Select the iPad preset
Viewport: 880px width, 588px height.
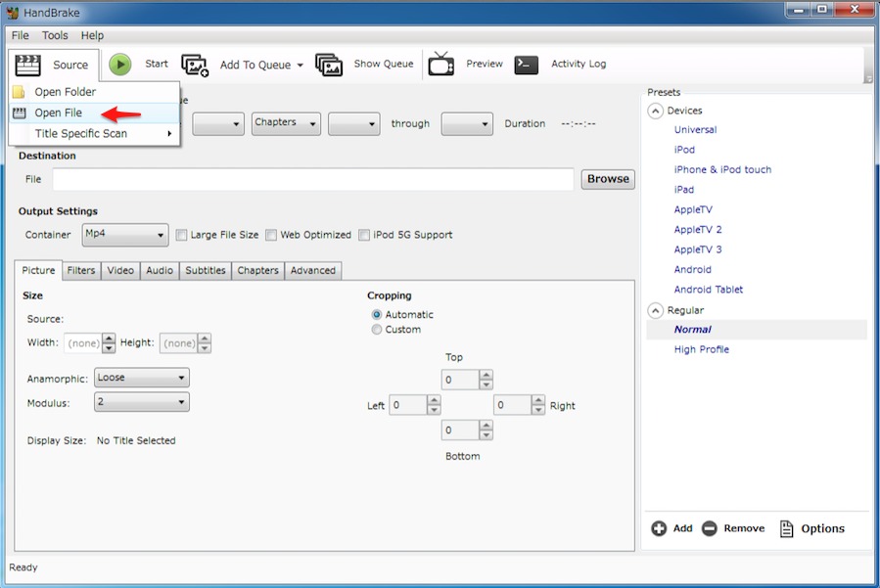683,190
